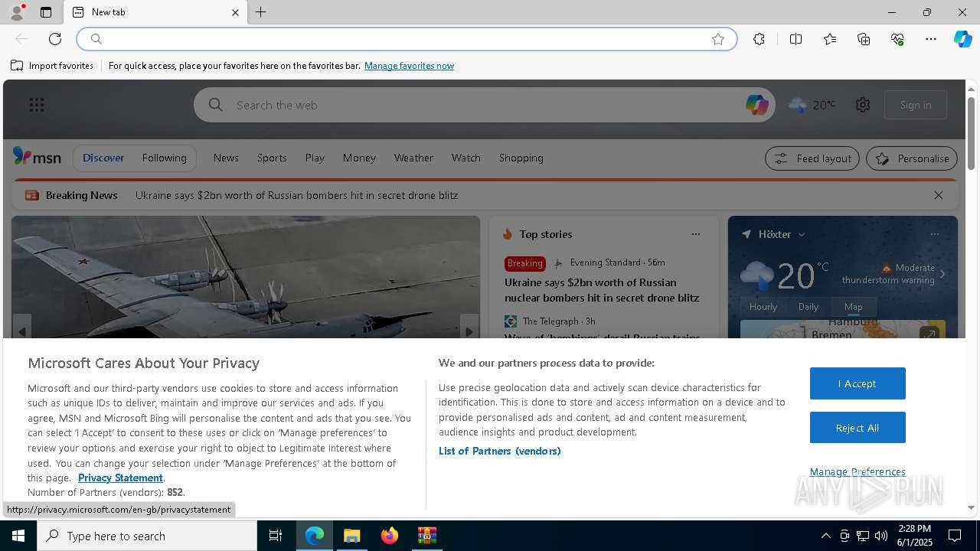Open the Collections icon
The height and width of the screenshot is (551, 980).
click(x=864, y=39)
